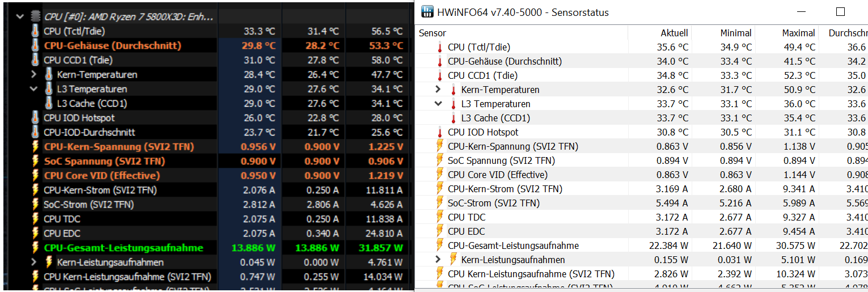Click lightning icon of CPU EDC in HWiNFO64
The width and height of the screenshot is (868, 292).
(439, 231)
